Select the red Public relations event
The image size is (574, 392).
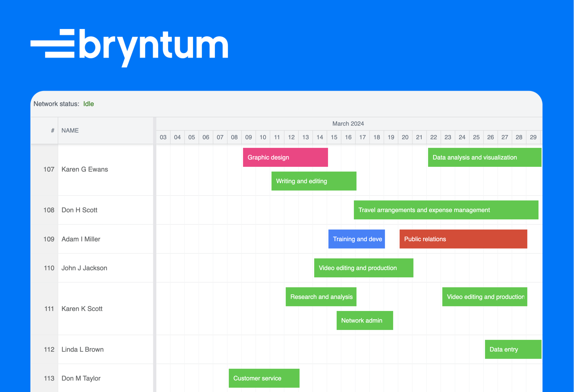click(463, 239)
